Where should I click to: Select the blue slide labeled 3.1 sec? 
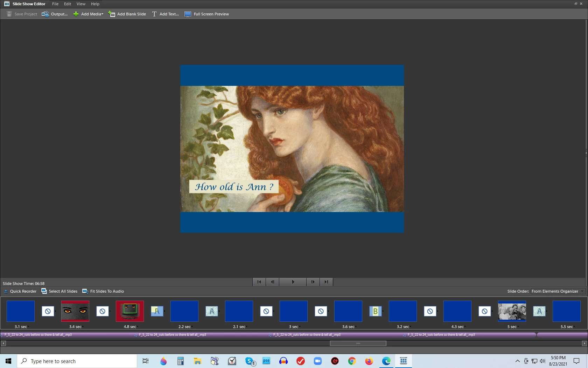21,311
